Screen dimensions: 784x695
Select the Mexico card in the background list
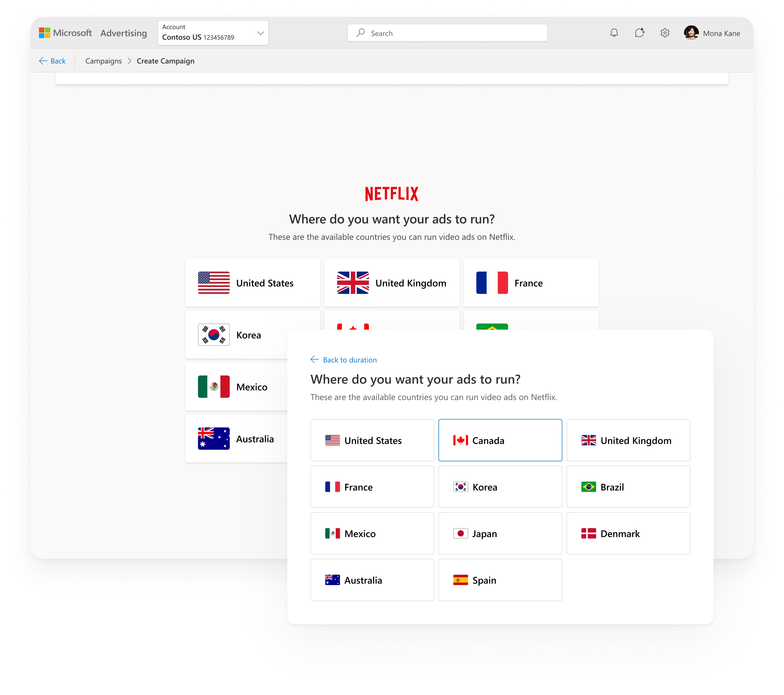(x=236, y=387)
